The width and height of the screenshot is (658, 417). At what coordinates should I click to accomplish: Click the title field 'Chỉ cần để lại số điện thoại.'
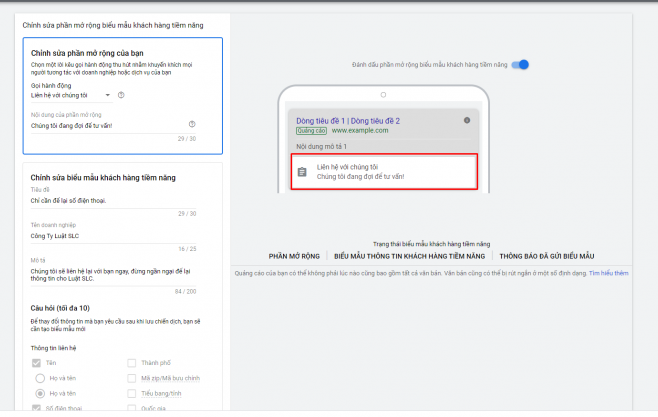click(x=113, y=201)
